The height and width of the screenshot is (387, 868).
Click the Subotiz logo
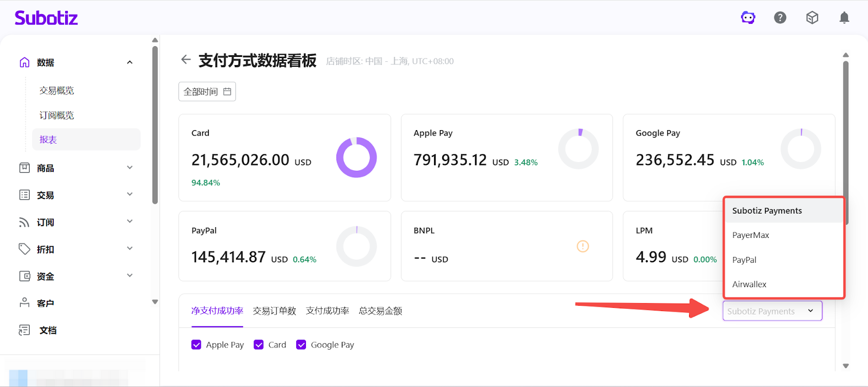coord(46,18)
